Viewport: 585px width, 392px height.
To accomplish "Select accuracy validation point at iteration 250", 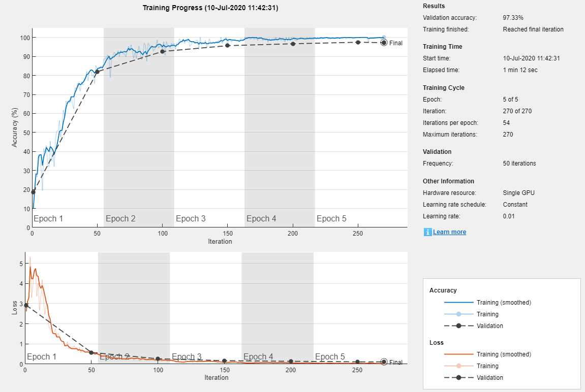I will pos(358,42).
